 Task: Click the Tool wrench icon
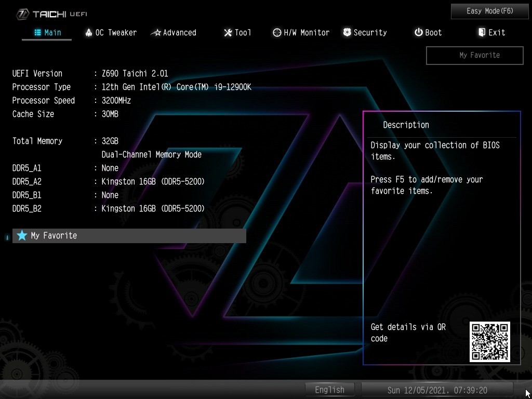(228, 33)
